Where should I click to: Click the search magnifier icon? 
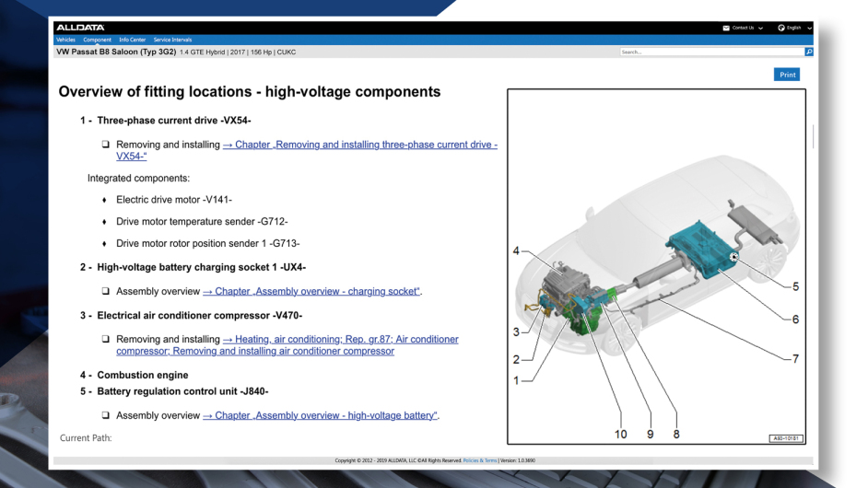point(809,52)
